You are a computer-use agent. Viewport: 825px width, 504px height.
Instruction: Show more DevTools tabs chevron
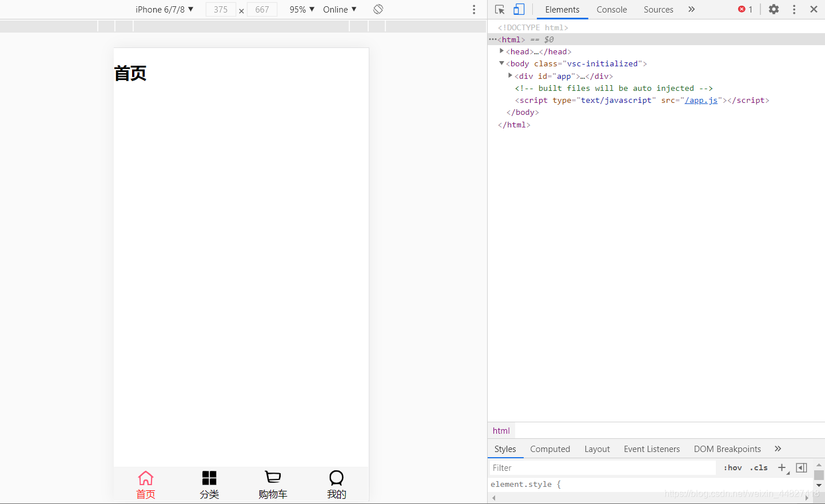coord(691,9)
